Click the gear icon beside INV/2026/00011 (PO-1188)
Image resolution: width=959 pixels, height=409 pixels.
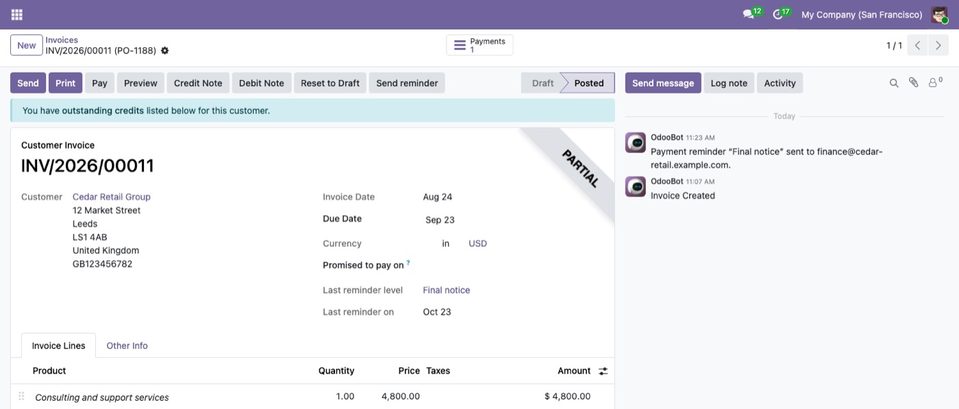pos(165,51)
